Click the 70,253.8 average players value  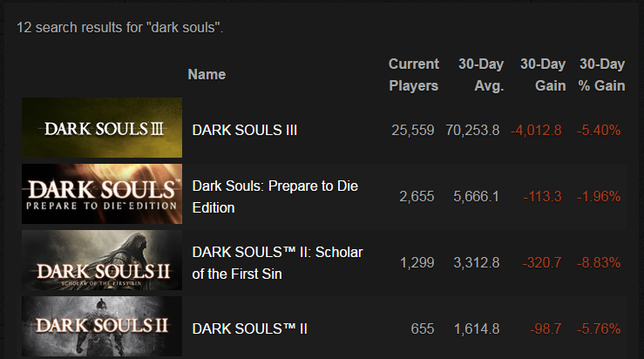[x=472, y=130]
